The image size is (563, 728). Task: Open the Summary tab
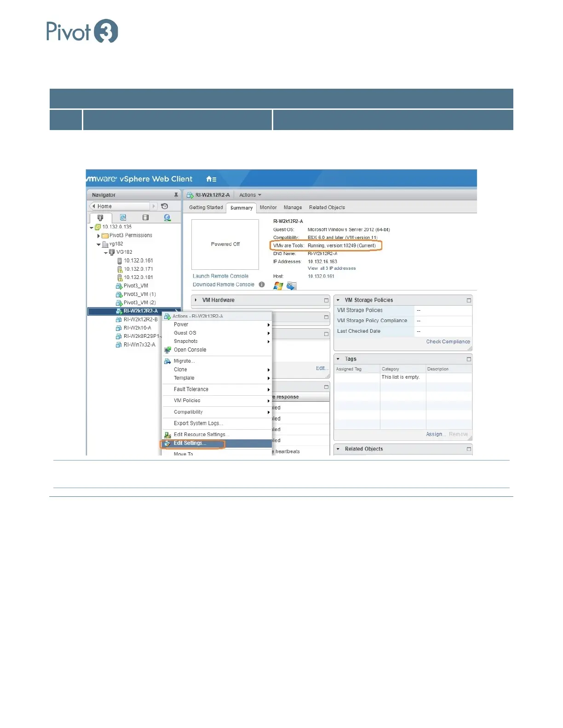241,208
